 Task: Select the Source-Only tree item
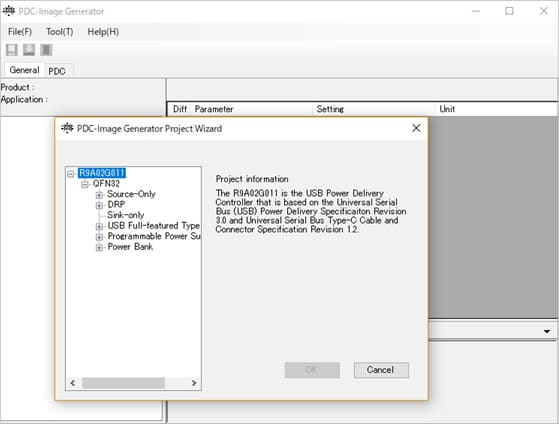(131, 194)
